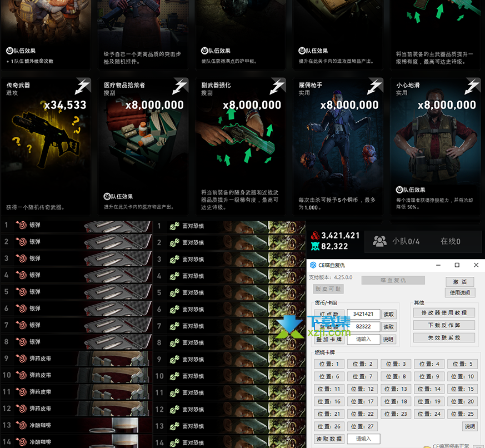Maximize the CE嗜血复仇 window
Viewport: 485px width, 448px height.
coord(457,265)
